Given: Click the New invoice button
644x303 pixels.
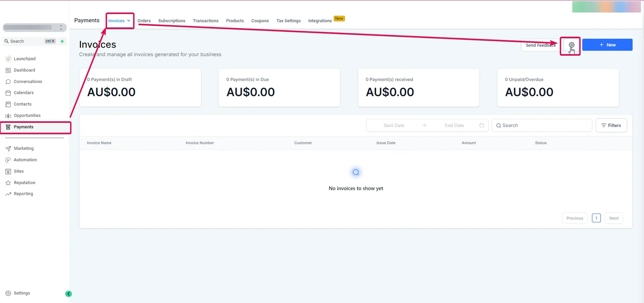Looking at the screenshot, I should click(x=607, y=45).
